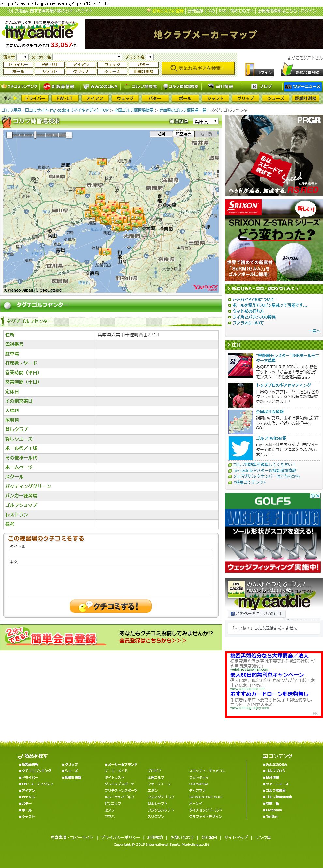Image resolution: width=323 pixels, height=868 pixels.
Task: Select パター in the green gear bar
Action: point(155,99)
